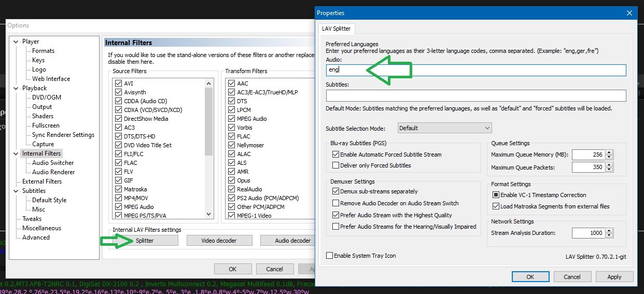Toggle Demux sub-streams separately
The width and height of the screenshot is (644, 294).
point(375,191)
